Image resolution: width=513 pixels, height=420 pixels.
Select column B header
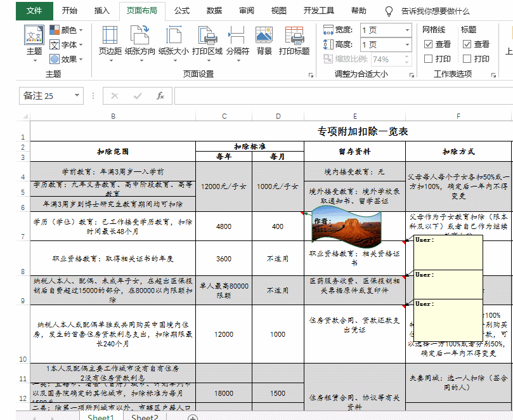113,116
